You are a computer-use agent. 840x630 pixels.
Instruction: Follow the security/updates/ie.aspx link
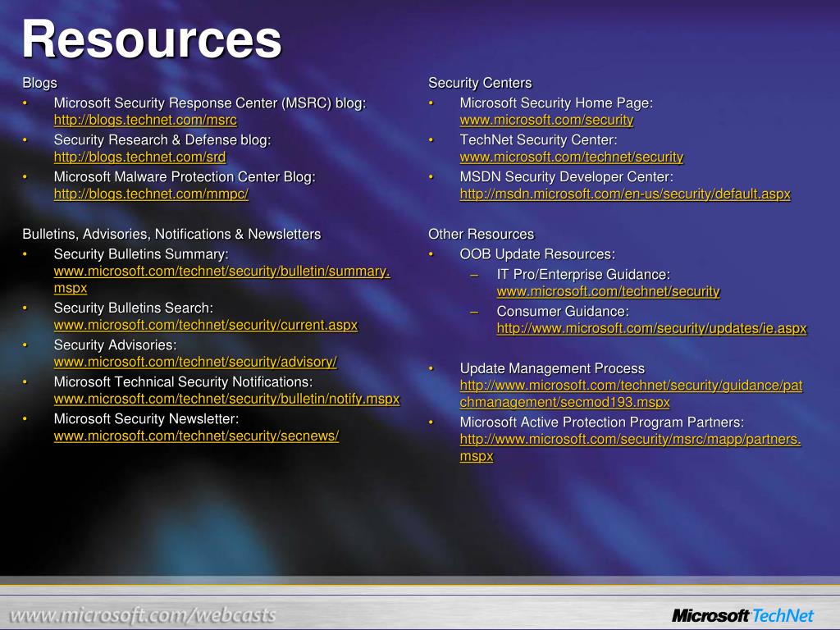(x=651, y=328)
